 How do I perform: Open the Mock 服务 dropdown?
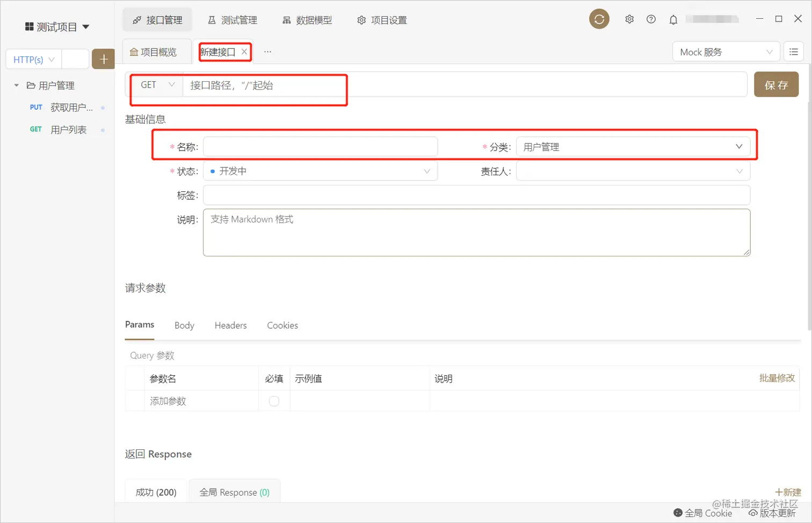(726, 52)
